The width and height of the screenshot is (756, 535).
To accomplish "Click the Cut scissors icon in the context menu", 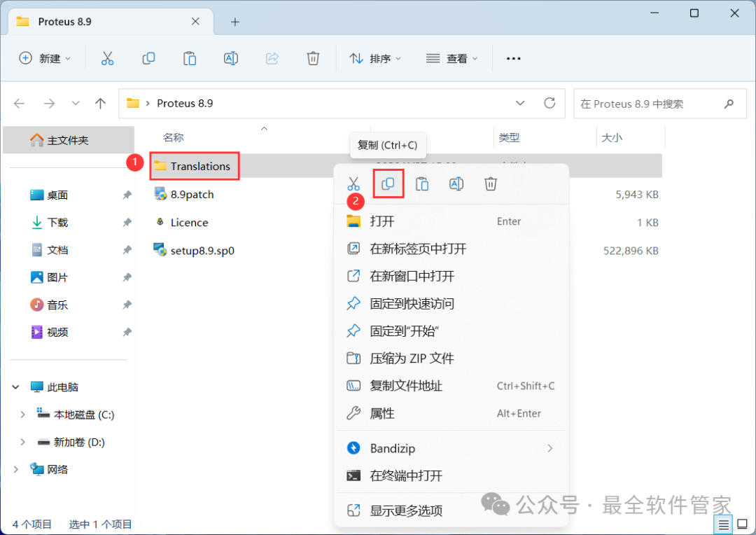I will [x=353, y=183].
